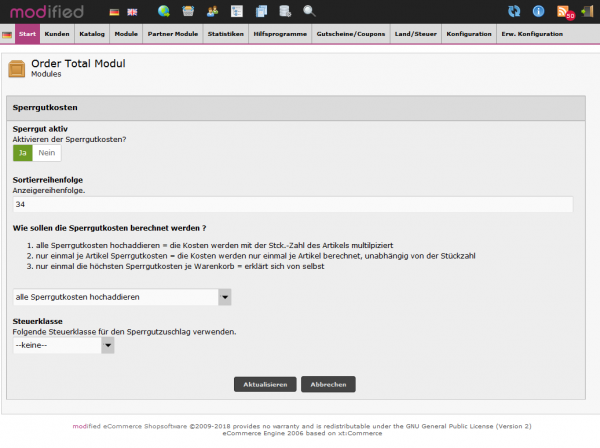Open orders via the shopping basket icon
600x448 pixels.
coord(188,12)
